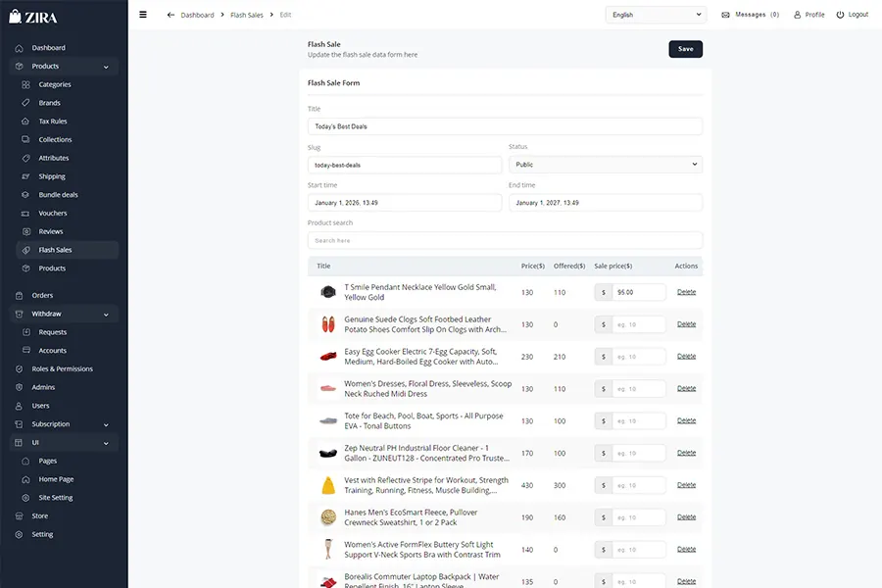882x588 pixels.
Task: Click the Title field with Today's Best Deals
Action: pos(505,126)
